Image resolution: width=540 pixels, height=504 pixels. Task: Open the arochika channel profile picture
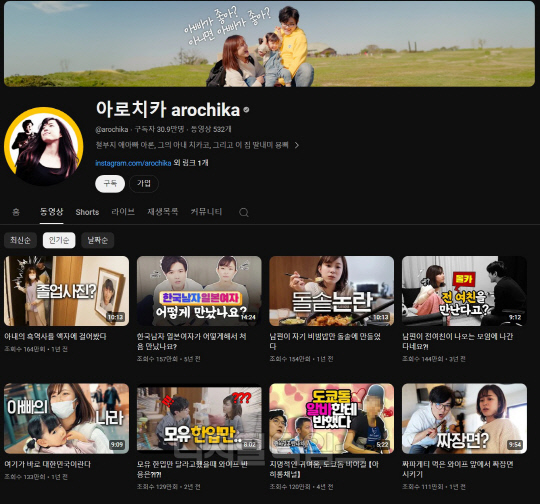tap(44, 146)
